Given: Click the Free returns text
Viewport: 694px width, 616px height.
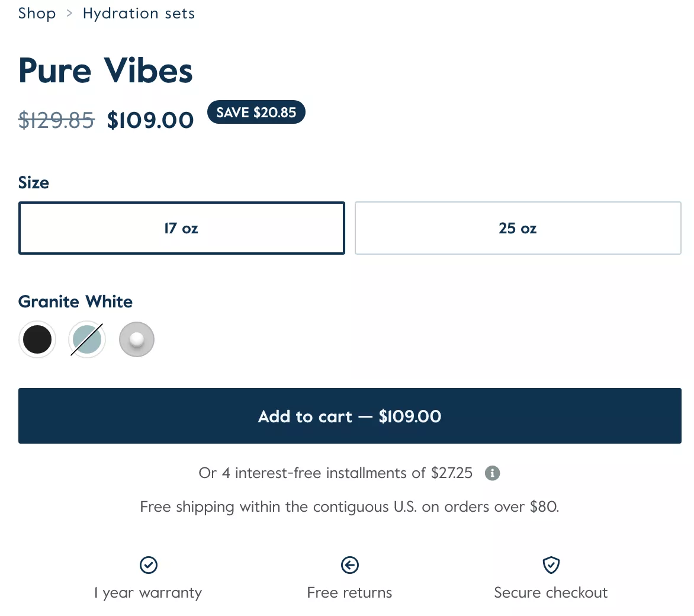Looking at the screenshot, I should coord(349,593).
